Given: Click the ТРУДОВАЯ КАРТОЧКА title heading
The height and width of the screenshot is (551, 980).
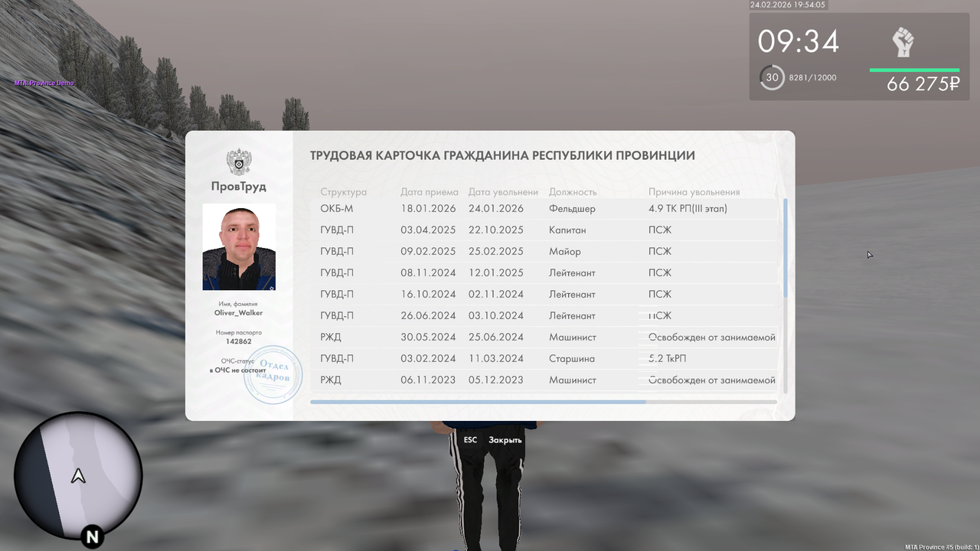Looking at the screenshot, I should pyautogui.click(x=502, y=155).
